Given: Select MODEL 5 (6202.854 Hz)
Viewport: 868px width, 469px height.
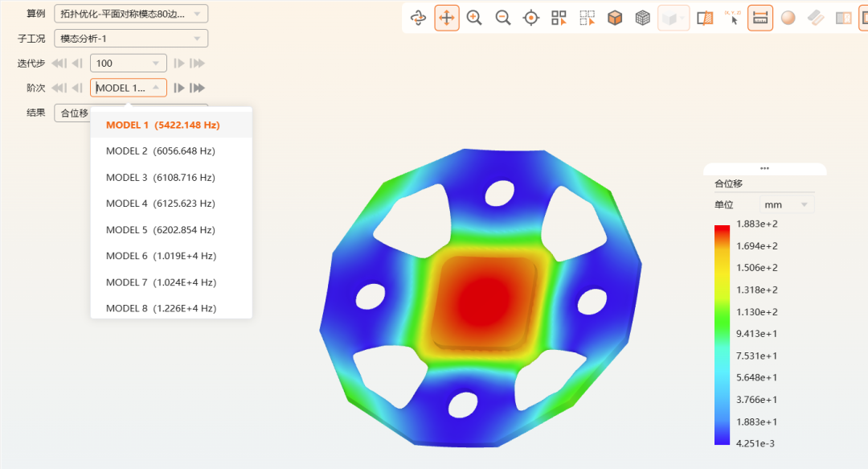Looking at the screenshot, I should [171, 229].
